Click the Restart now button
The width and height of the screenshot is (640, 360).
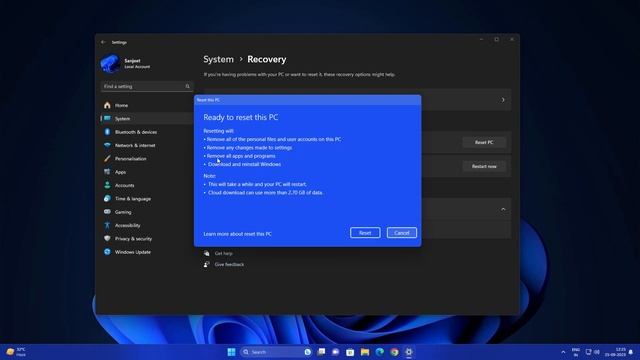(484, 166)
